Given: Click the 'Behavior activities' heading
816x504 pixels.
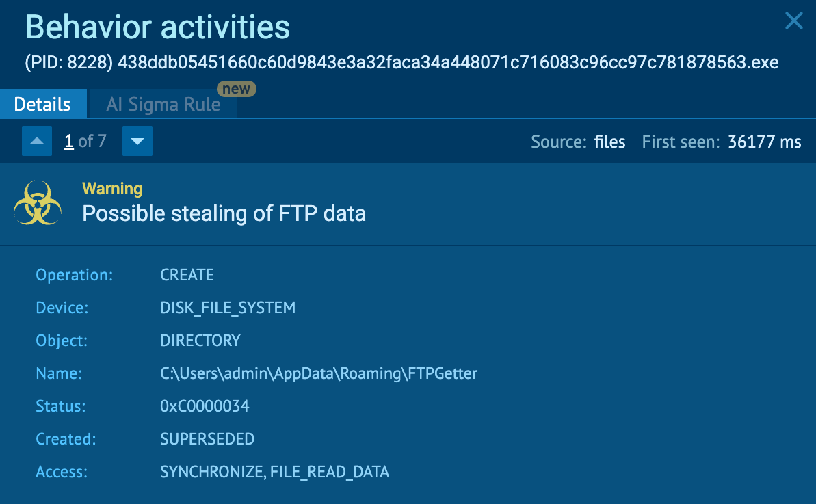Looking at the screenshot, I should click(157, 27).
